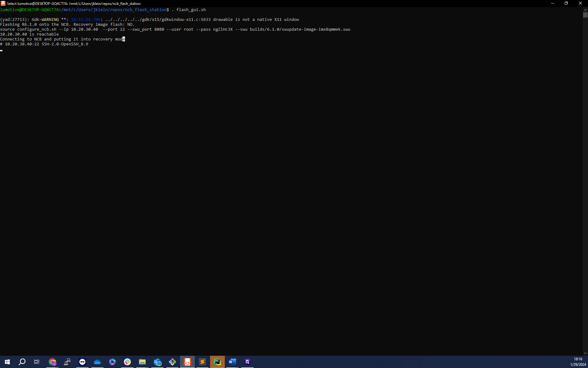Switch to PyCharm on the taskbar
Viewport: 588px width, 368px height.
coord(217,362)
